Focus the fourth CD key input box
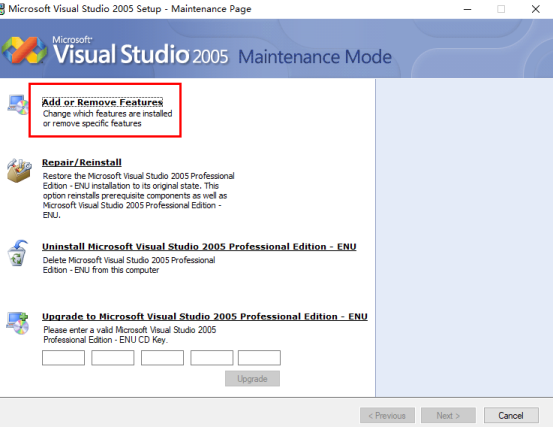Screen dimensions: 554x427 (212, 358)
